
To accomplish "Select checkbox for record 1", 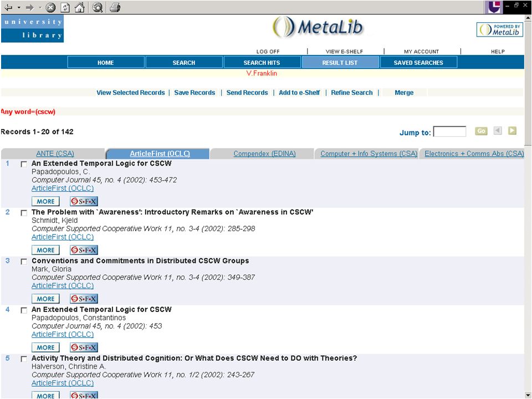I will 24,164.
